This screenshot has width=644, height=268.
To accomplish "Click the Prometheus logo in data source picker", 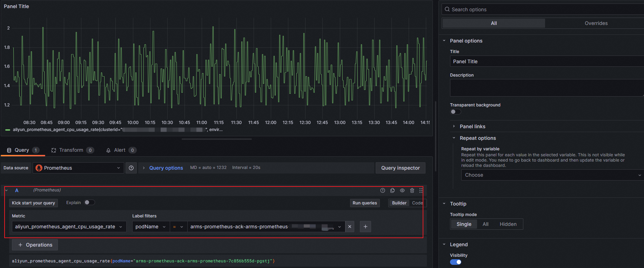I will click(x=39, y=168).
